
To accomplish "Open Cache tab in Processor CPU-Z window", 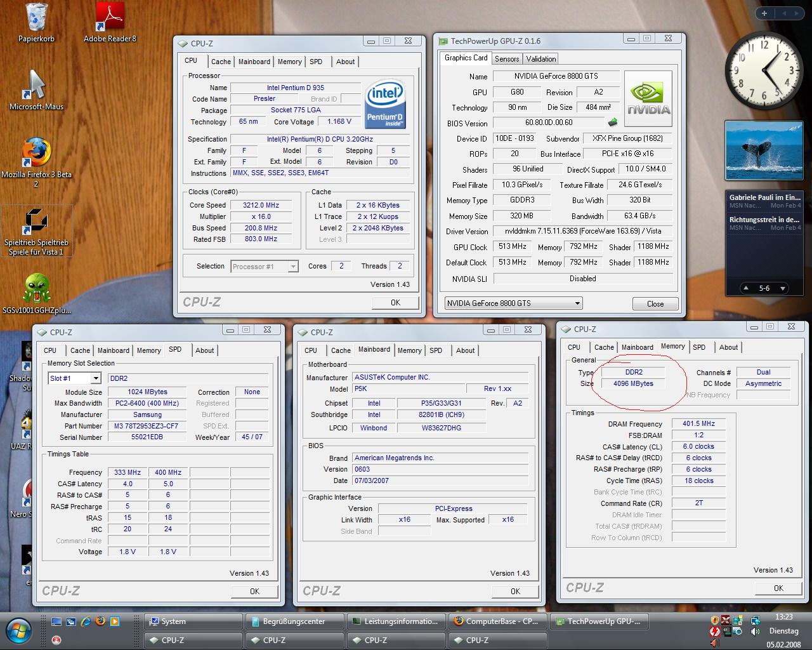I will coord(221,62).
